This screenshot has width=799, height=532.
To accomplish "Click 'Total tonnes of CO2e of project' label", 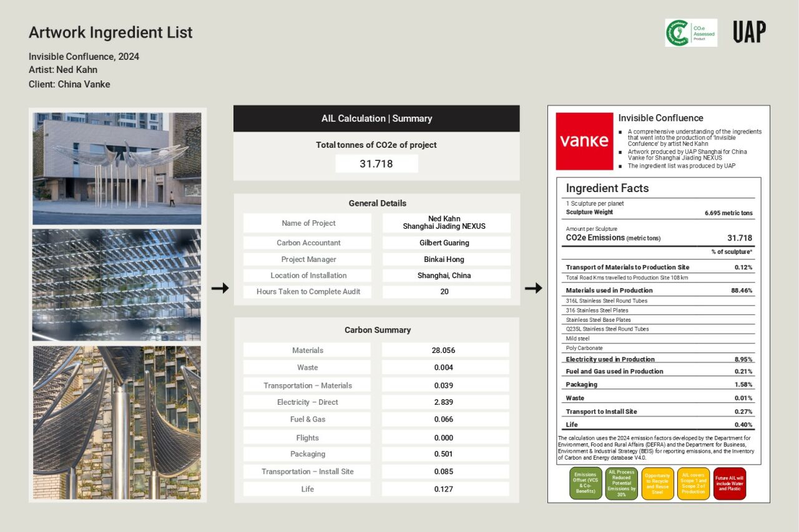I will click(x=376, y=145).
